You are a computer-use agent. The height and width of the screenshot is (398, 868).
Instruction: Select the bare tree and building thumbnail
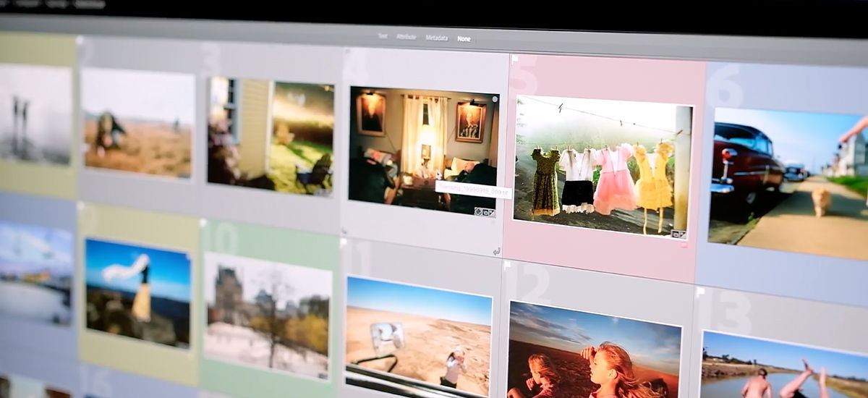tap(267, 315)
